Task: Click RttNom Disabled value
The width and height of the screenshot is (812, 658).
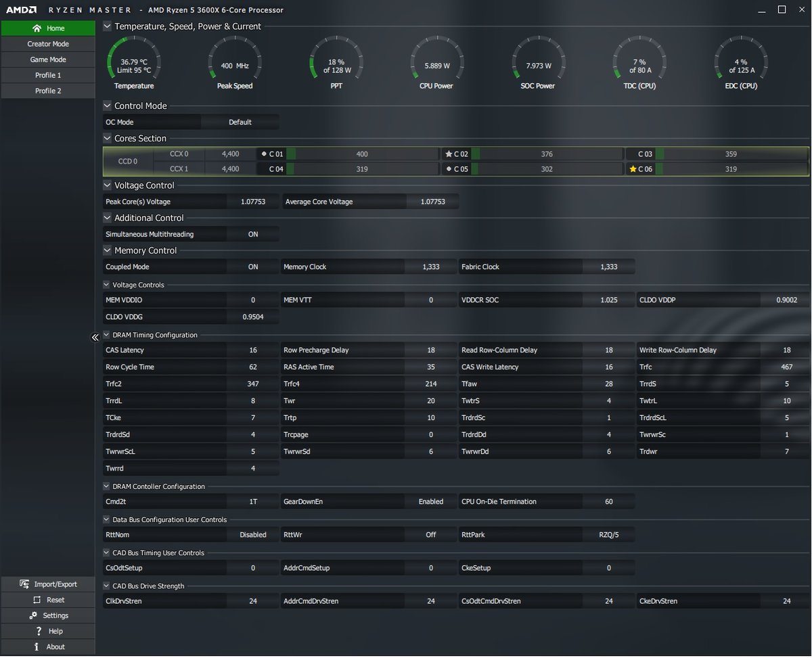Action: coord(253,535)
